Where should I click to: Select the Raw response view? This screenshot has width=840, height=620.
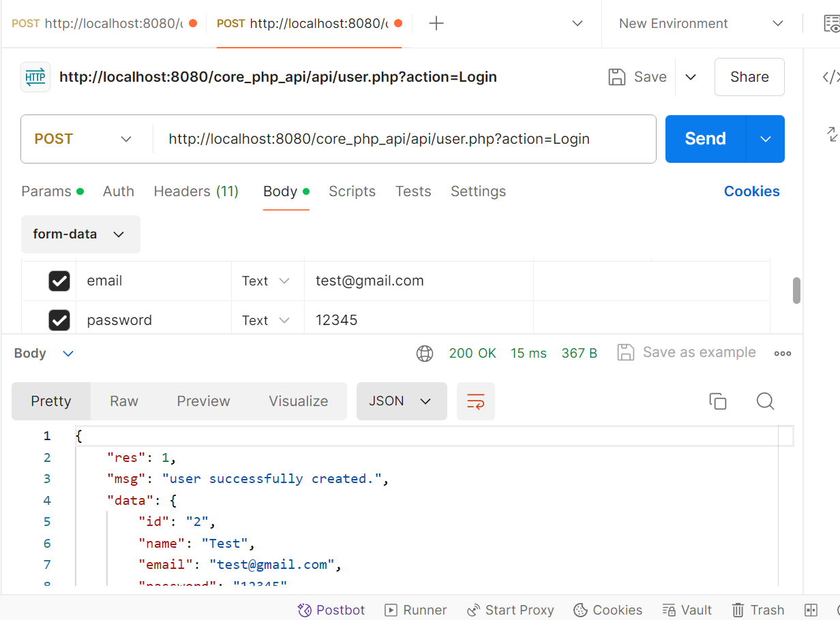pos(124,401)
